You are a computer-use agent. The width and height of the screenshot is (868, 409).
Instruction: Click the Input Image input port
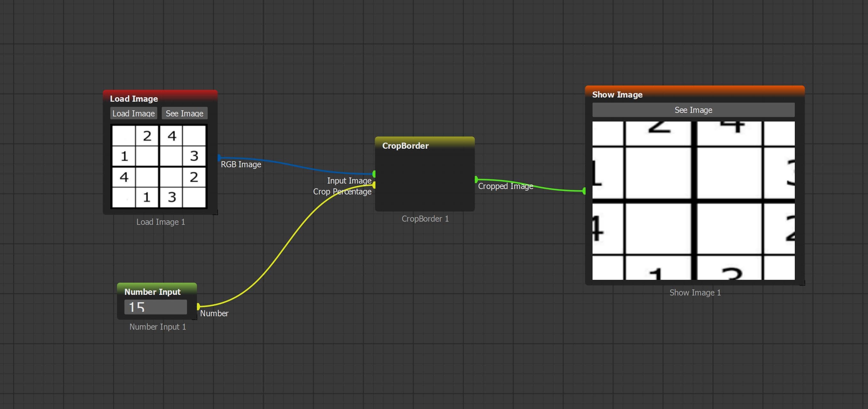click(x=374, y=174)
